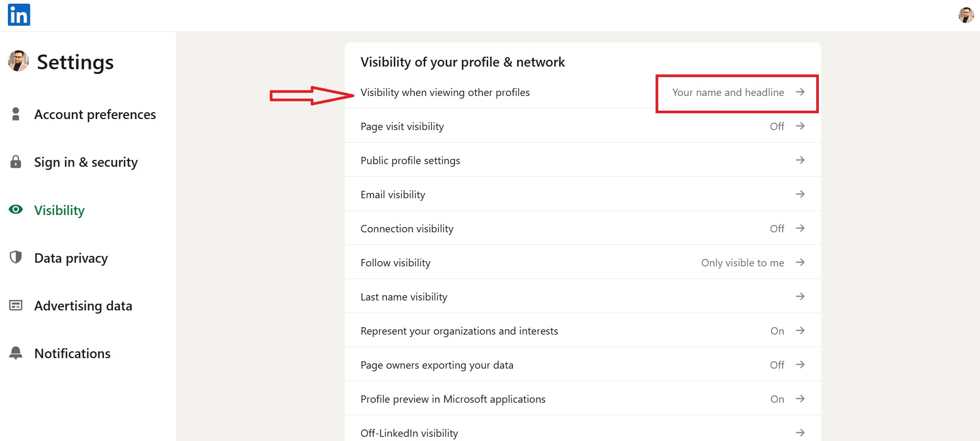This screenshot has height=441, width=980.
Task: Click the profile photo beside Settings heading
Action: pos(18,61)
